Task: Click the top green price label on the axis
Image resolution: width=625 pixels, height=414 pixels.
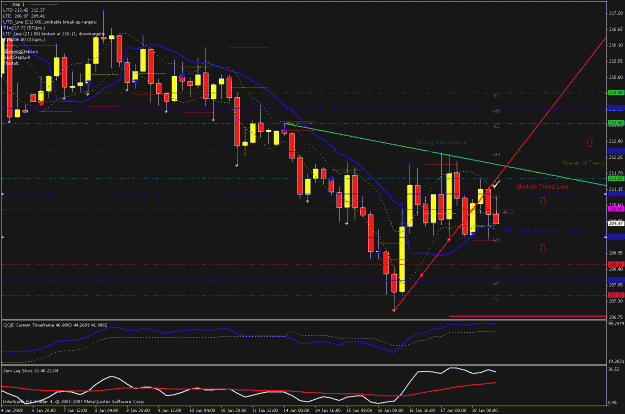Action: (x=616, y=92)
